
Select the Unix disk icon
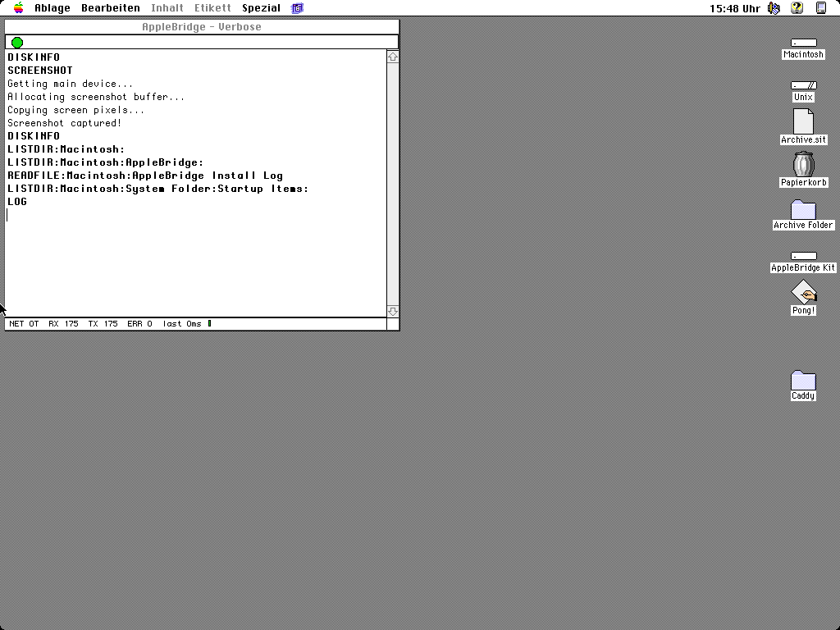(x=803, y=85)
